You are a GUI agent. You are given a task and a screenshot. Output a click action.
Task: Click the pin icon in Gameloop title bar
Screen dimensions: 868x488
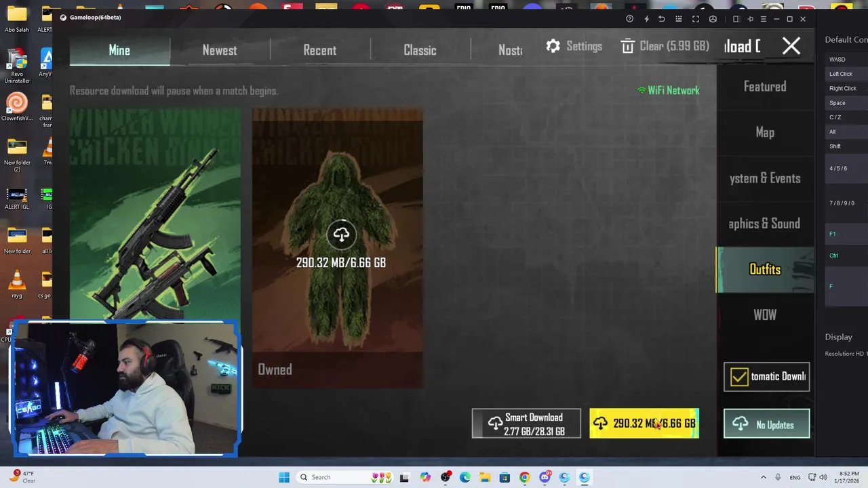pyautogui.click(x=750, y=19)
